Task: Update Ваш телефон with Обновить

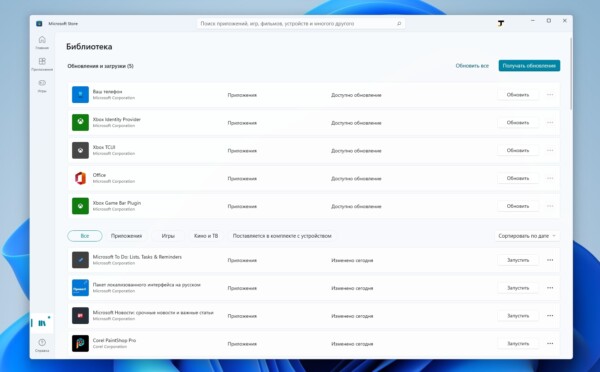Action: click(x=518, y=95)
